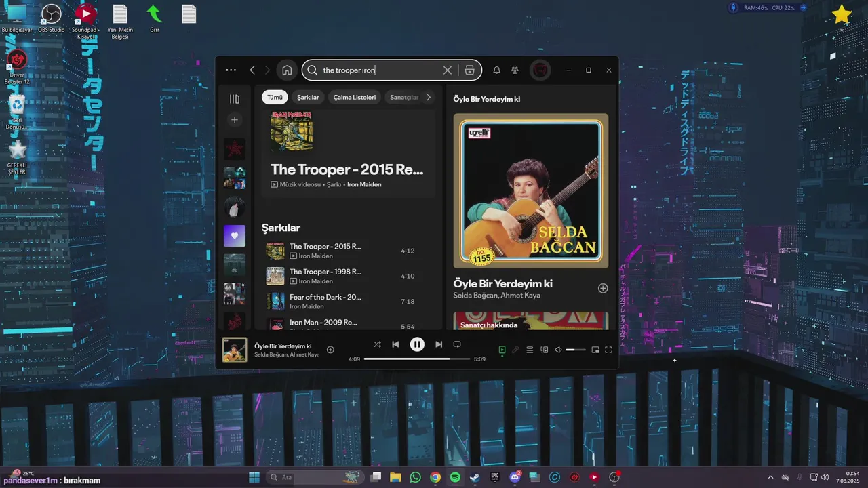Create a new playlist with the plus icon
Image resolution: width=868 pixels, height=488 pixels.
click(x=235, y=120)
